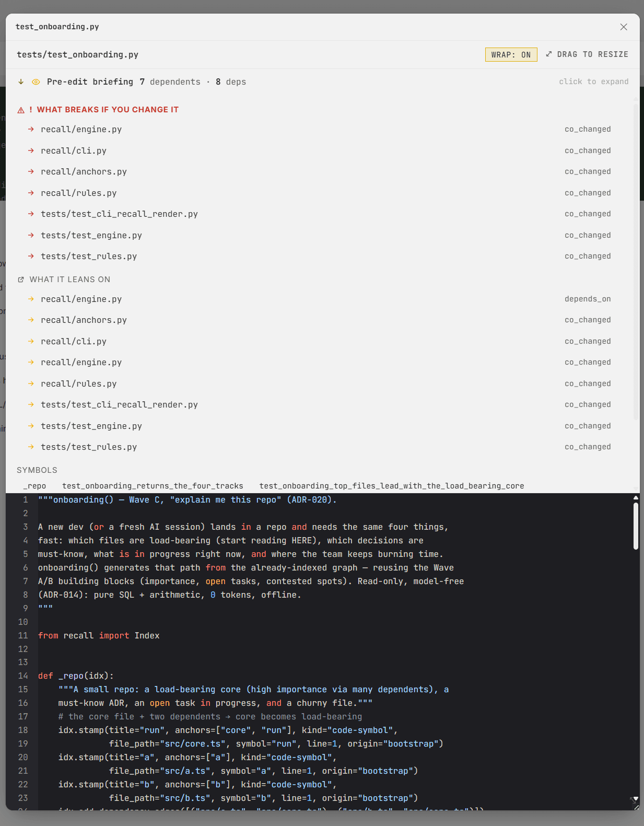This screenshot has width=644, height=826.
Task: Close the test_onboarding.py modal
Action: pyautogui.click(x=624, y=27)
